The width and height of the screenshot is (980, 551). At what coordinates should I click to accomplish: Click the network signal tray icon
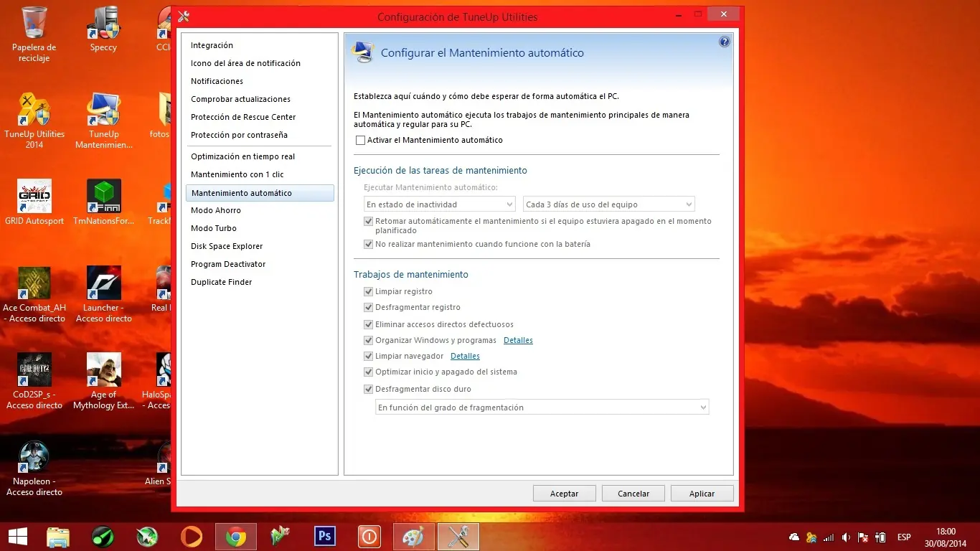click(x=829, y=537)
